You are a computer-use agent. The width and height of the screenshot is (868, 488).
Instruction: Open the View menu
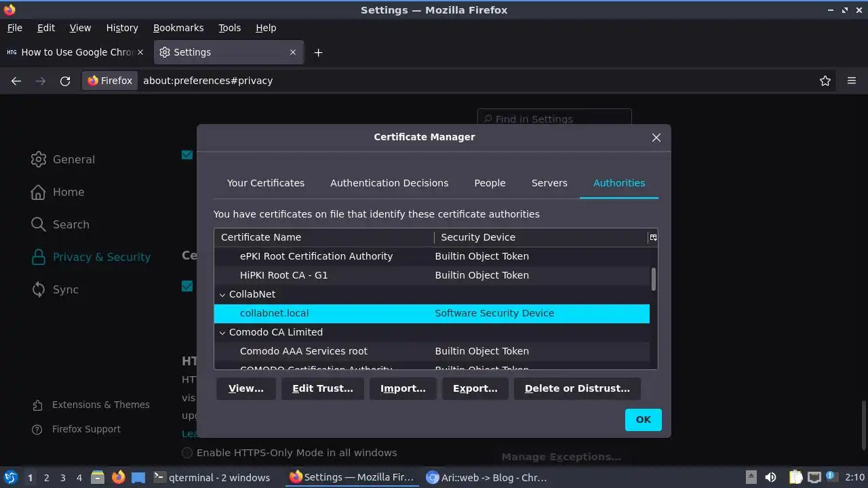pos(80,28)
